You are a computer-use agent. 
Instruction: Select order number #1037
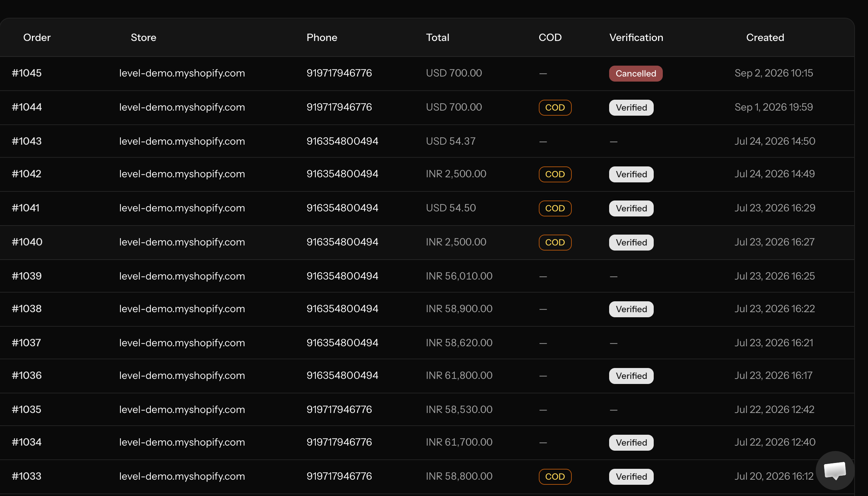[26, 343]
